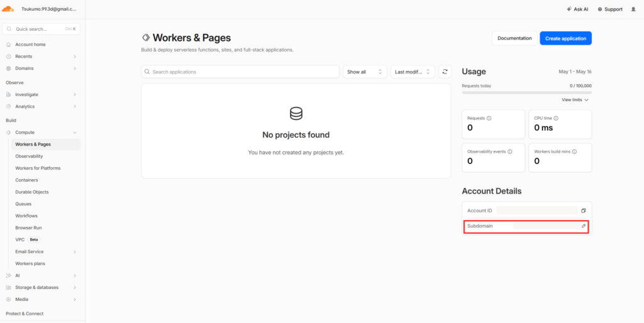Click the Storage & databases icon
644x323 pixels.
tap(9, 287)
